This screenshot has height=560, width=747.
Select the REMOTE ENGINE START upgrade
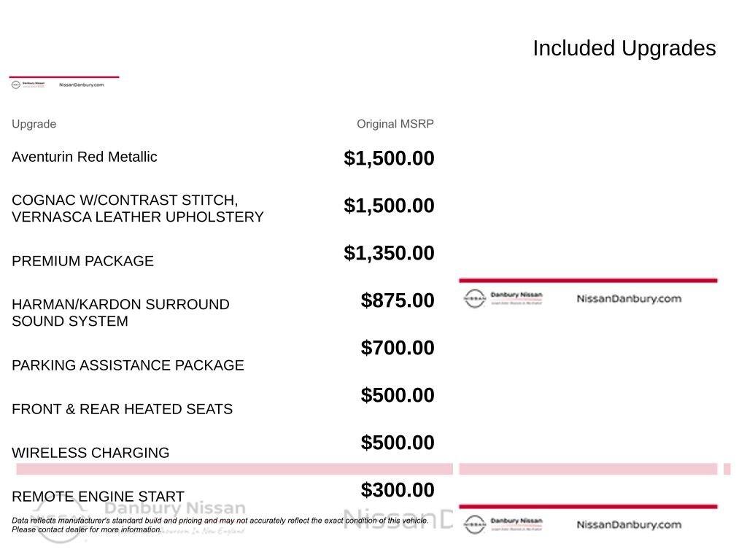(x=98, y=496)
